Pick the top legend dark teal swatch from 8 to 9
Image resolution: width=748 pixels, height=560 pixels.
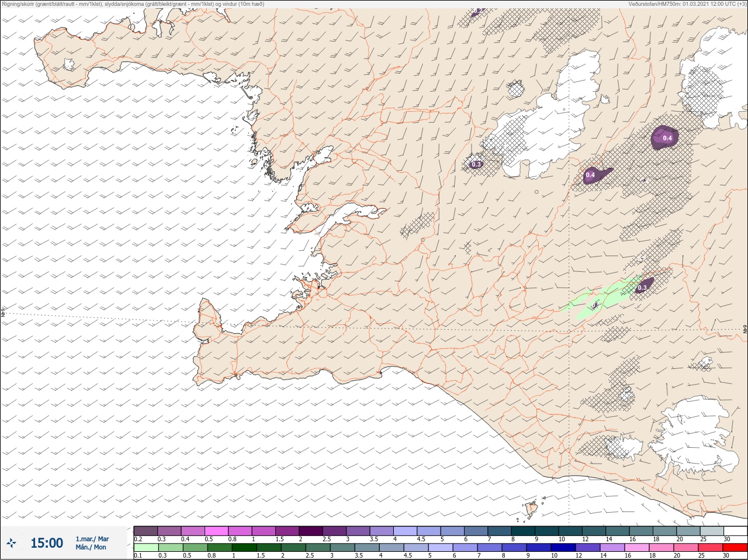pos(523,531)
